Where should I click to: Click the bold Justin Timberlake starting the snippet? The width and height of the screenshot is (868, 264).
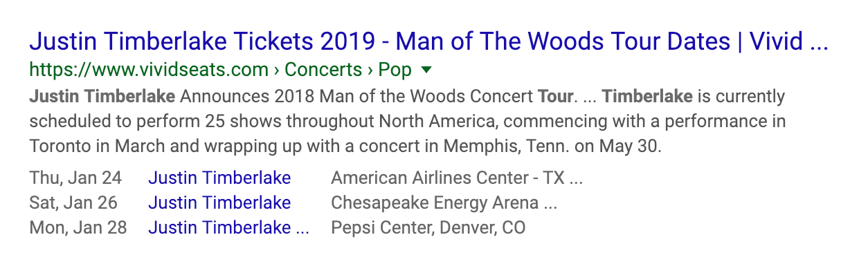pyautogui.click(x=102, y=96)
